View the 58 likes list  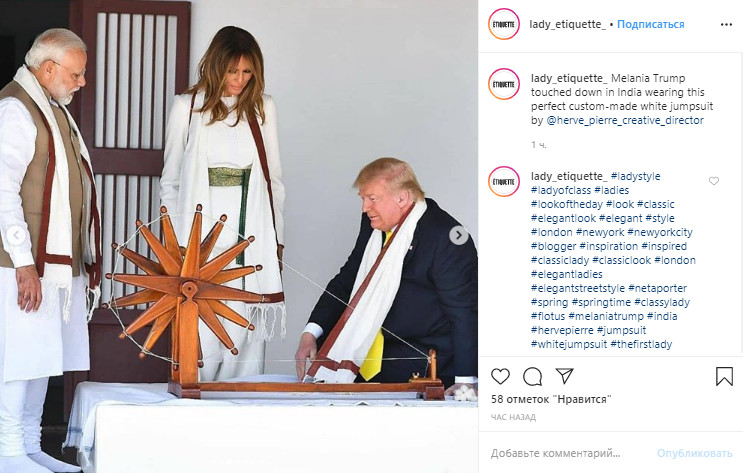(x=551, y=399)
